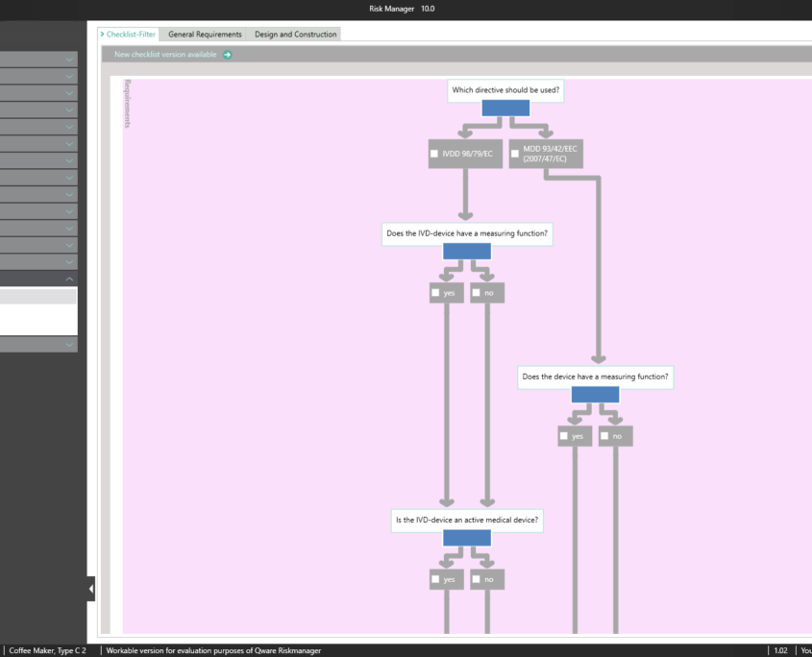The image size is (812, 657).
Task: Check the MDD 93/42/EEC (2007/47/EC) checkbox
Action: coord(515,154)
